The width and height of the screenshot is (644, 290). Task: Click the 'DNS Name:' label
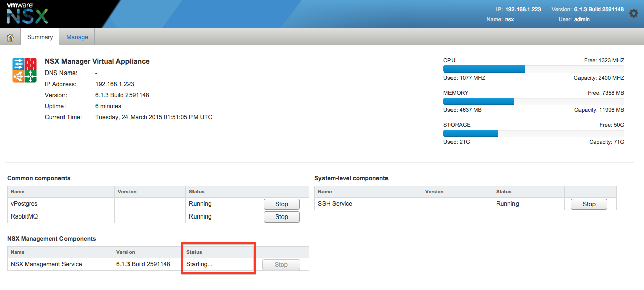pyautogui.click(x=60, y=73)
